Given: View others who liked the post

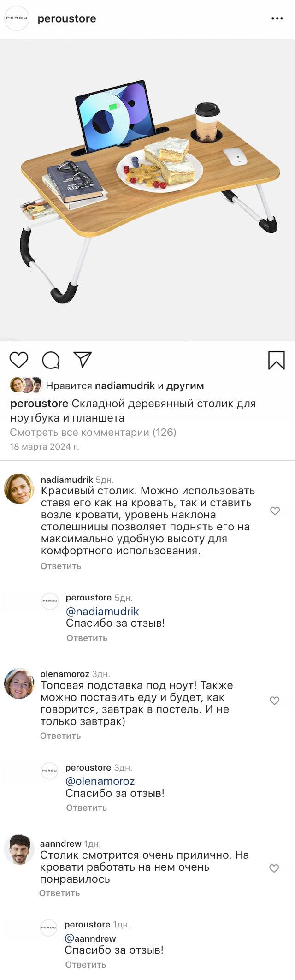Looking at the screenshot, I should [185, 386].
